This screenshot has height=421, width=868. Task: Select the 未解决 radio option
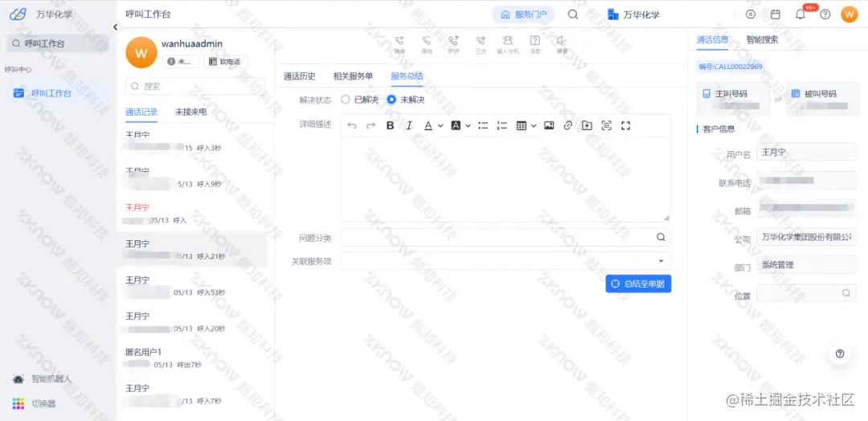pyautogui.click(x=391, y=100)
